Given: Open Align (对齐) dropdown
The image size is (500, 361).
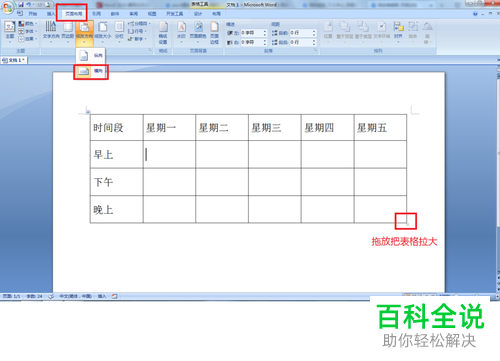Looking at the screenshot, I should coord(398,32).
